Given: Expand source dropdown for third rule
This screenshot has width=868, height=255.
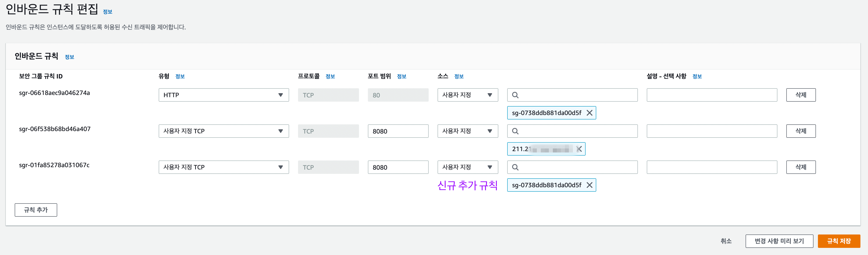Looking at the screenshot, I should coord(467,167).
